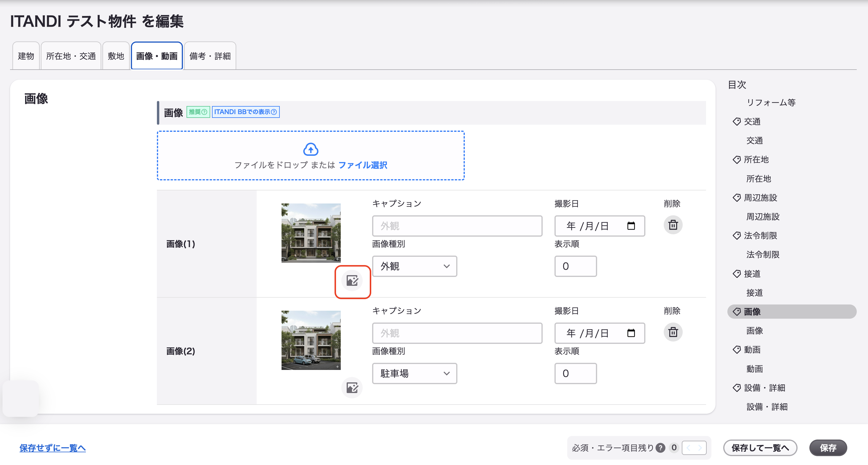Screen dimensions: 868x465
Task: Click the 保存 button
Action: 828,448
